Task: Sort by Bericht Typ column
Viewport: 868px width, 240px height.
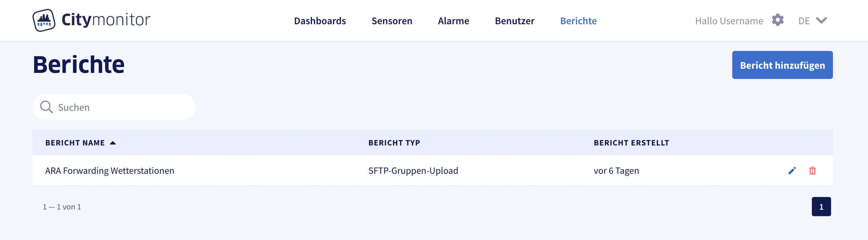Action: pyautogui.click(x=394, y=143)
